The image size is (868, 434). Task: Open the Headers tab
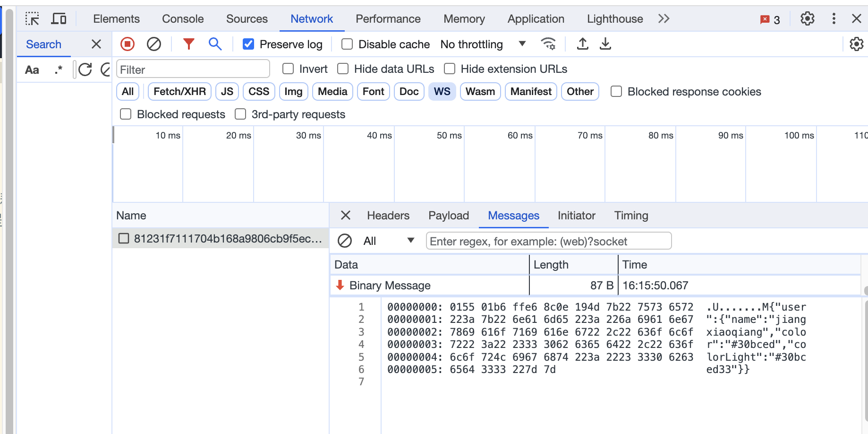point(388,216)
